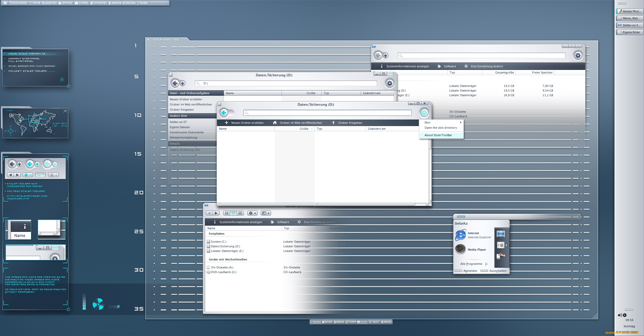Click Neuen Ordner erstellen in dark toolbar
The height and width of the screenshot is (336, 644).
pyautogui.click(x=247, y=123)
